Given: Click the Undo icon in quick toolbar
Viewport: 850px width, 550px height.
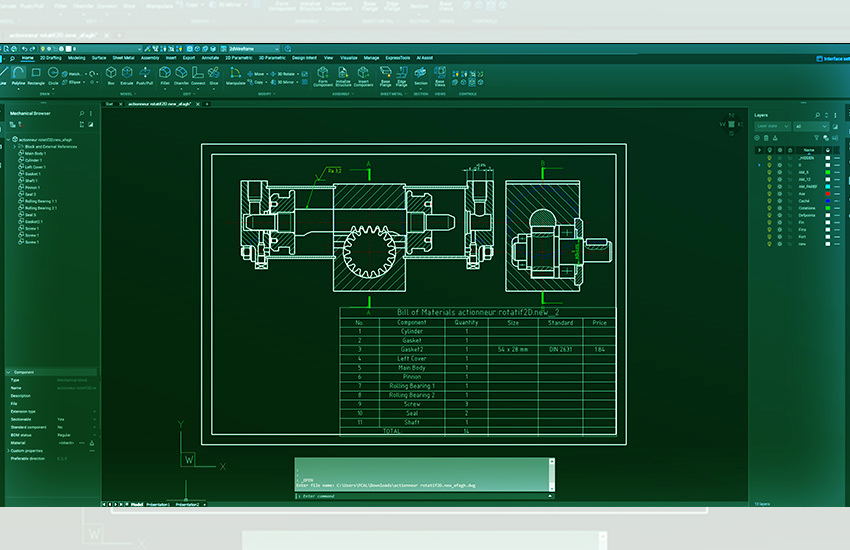Looking at the screenshot, I should [x=24, y=49].
